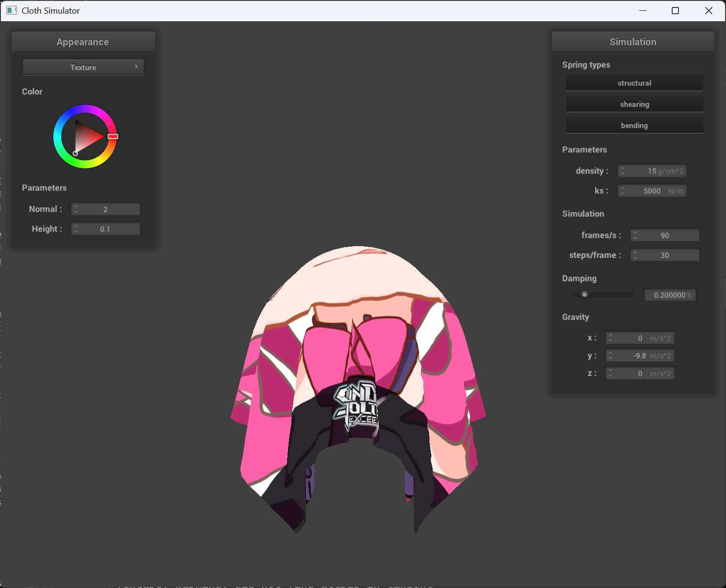Open the Texture shader dropdown
Viewport: 726px width, 588px height.
click(x=83, y=67)
